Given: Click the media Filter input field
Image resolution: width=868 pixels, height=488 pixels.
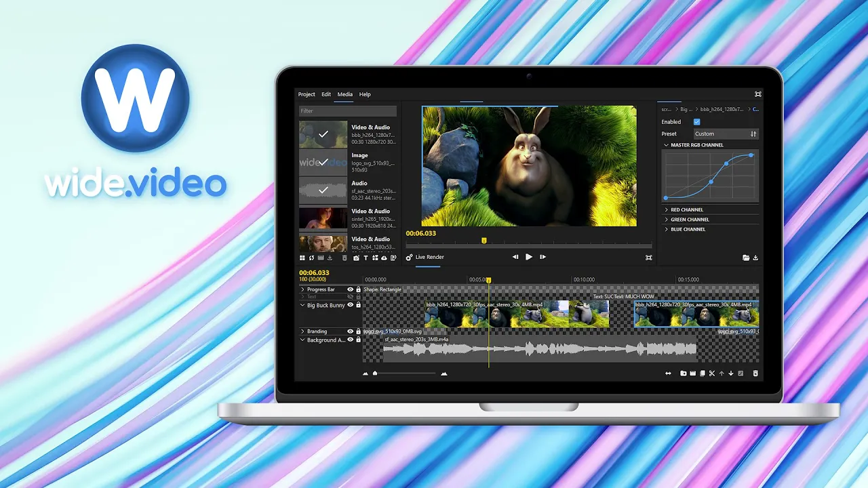Looking at the screenshot, I should click(348, 110).
